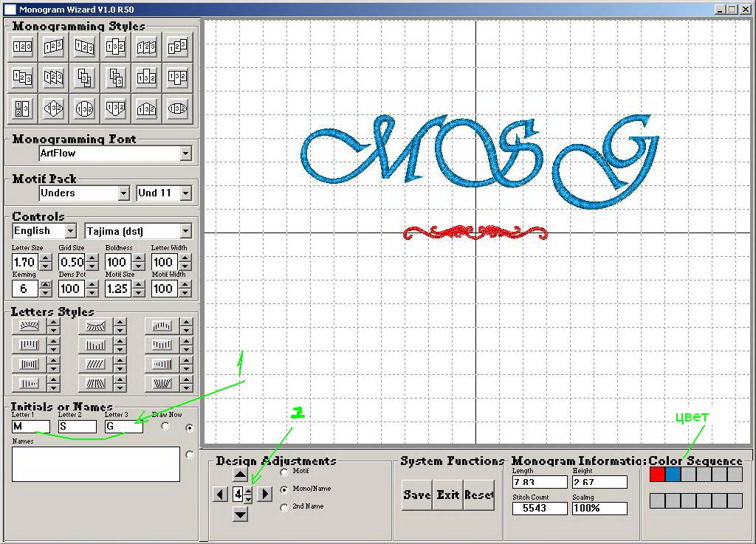Choose the descending perspective 1 2 3 monogram style
The height and width of the screenshot is (544, 756).
[x=84, y=47]
